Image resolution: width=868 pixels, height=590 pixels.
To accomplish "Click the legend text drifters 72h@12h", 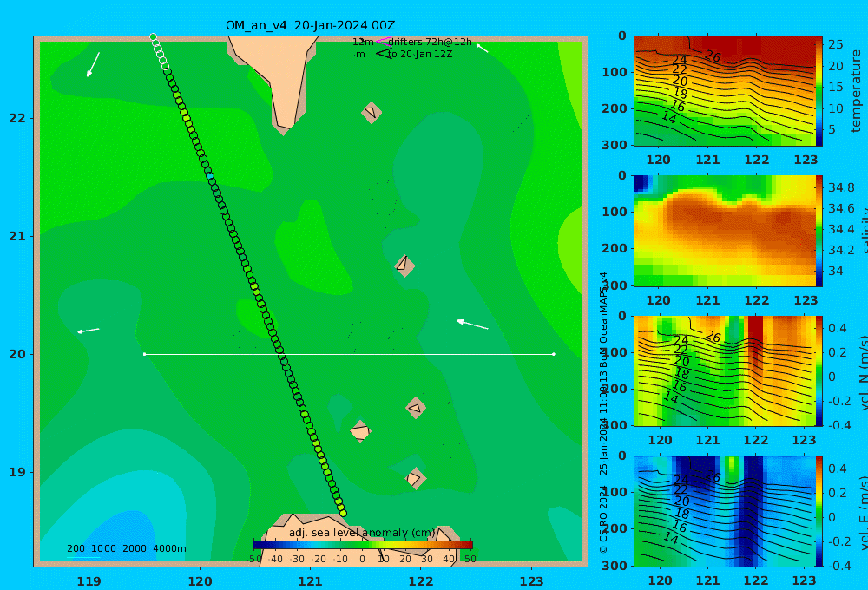I will 431,42.
